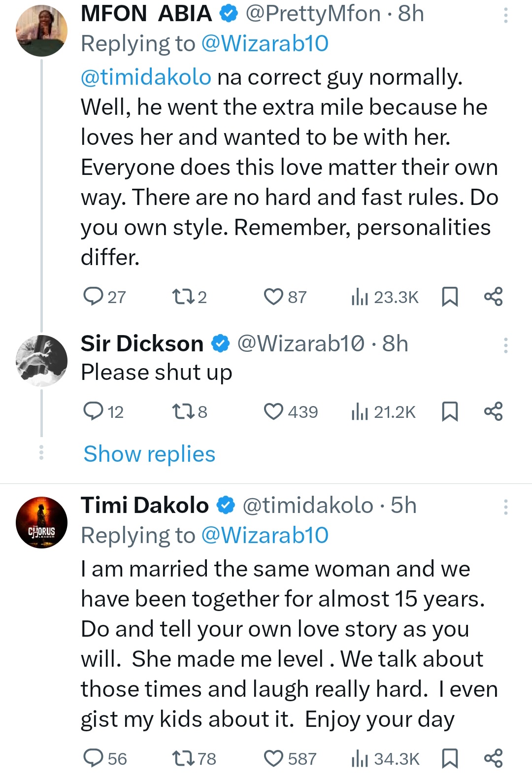This screenshot has height=783, width=532.
Task: Reply to Sir Dickson's "Please shut up" tweet
Action: (x=93, y=411)
